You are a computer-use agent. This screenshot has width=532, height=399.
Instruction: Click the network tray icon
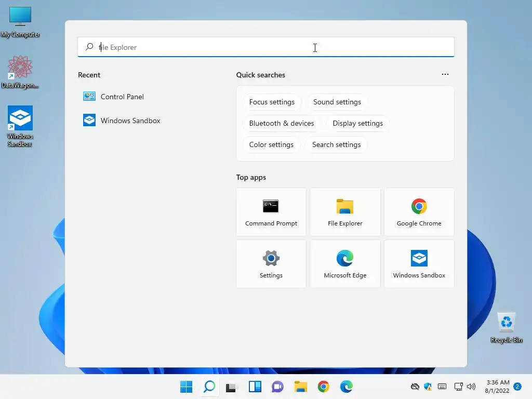(x=458, y=387)
